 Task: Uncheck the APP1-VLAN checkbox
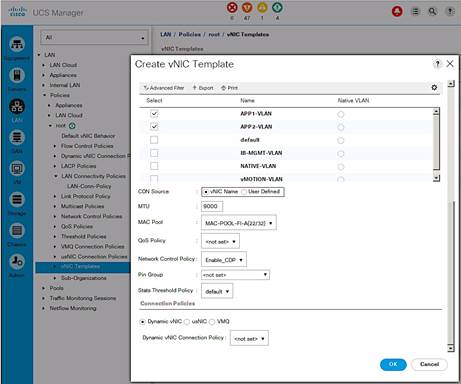point(154,114)
